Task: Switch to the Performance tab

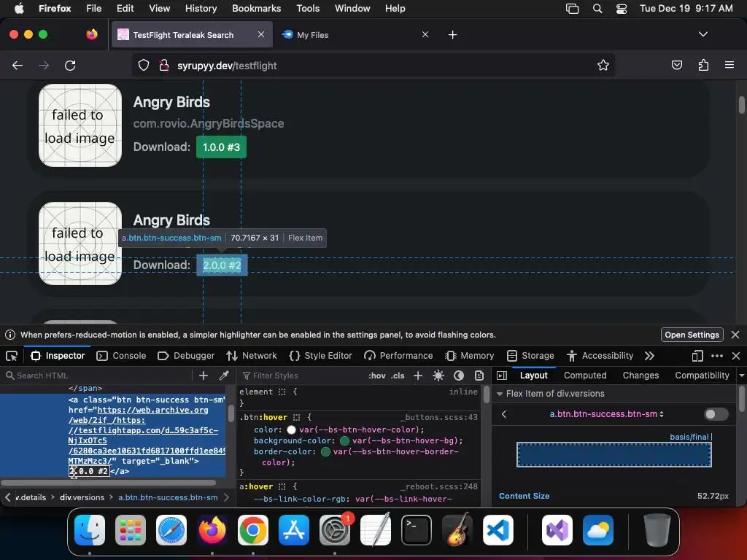Action: [x=398, y=356]
